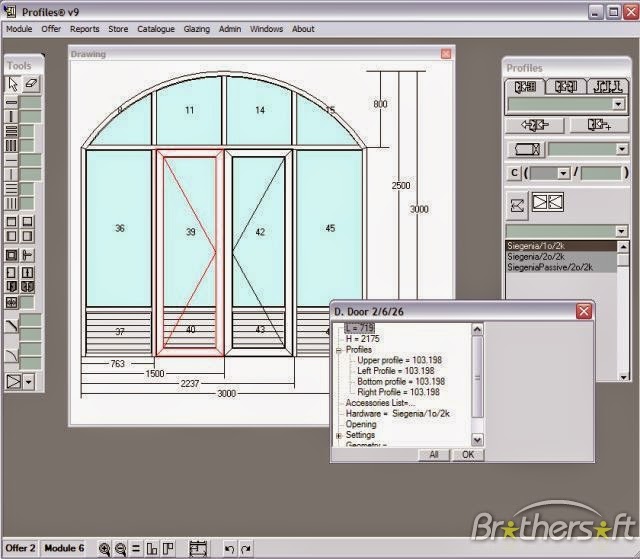Expand the Settings node in the Door dialog

[339, 436]
